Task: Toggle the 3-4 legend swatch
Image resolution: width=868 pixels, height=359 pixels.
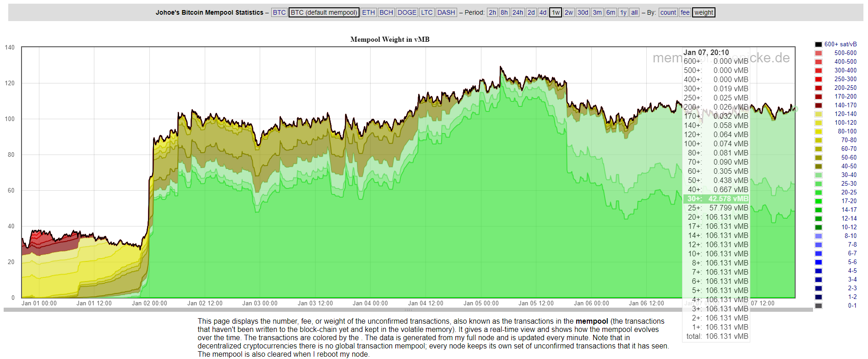Action: 818,280
